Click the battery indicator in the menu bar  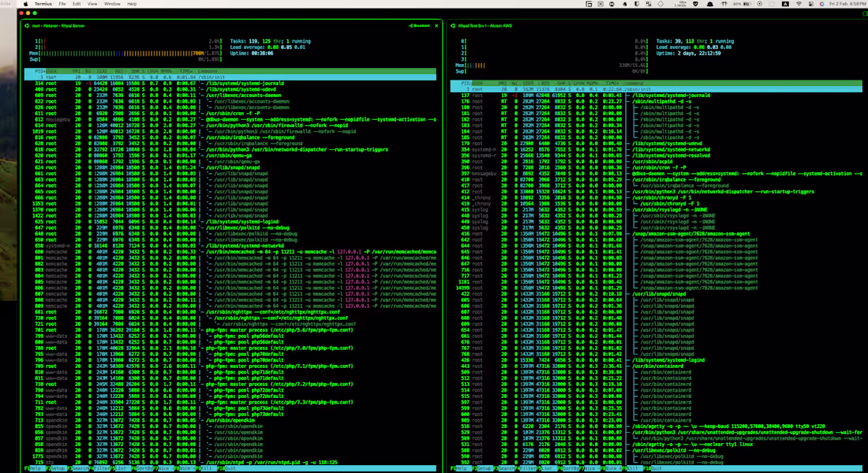[743, 3]
